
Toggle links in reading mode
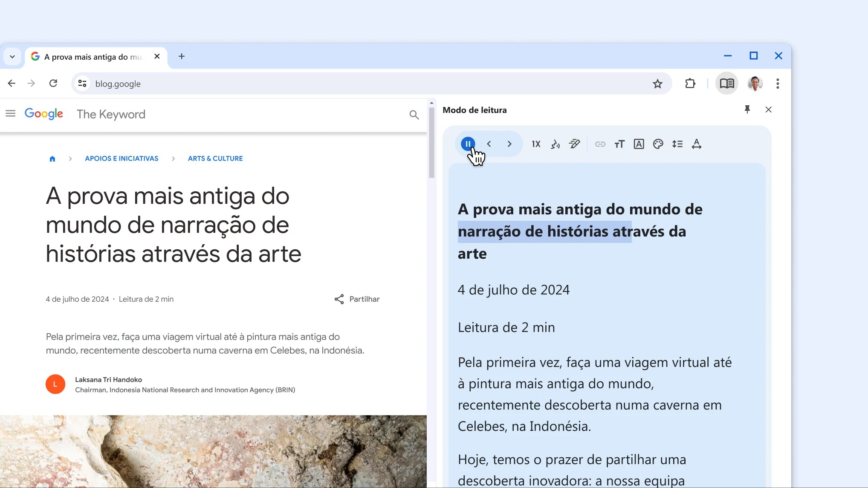click(600, 144)
